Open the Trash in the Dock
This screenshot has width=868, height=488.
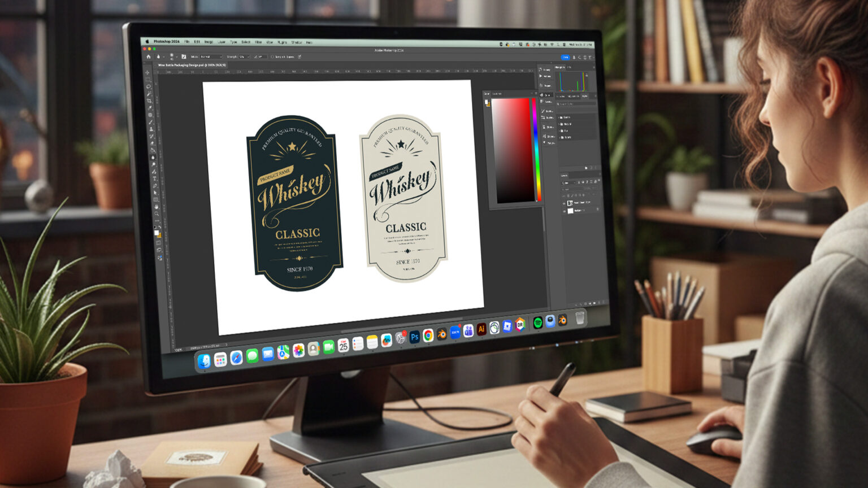[580, 318]
